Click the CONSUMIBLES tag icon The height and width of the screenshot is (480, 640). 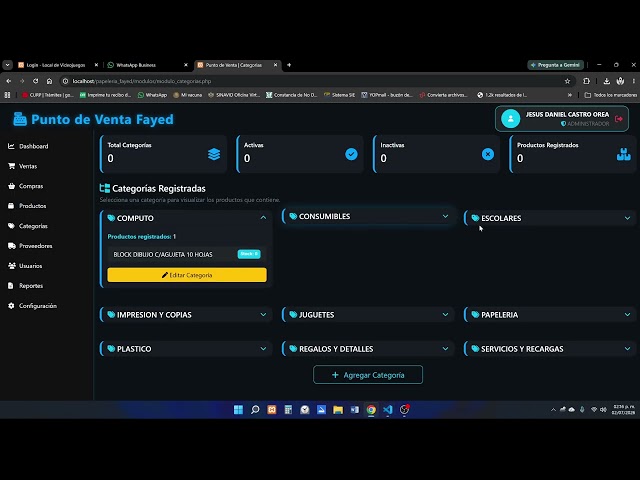tap(293, 216)
